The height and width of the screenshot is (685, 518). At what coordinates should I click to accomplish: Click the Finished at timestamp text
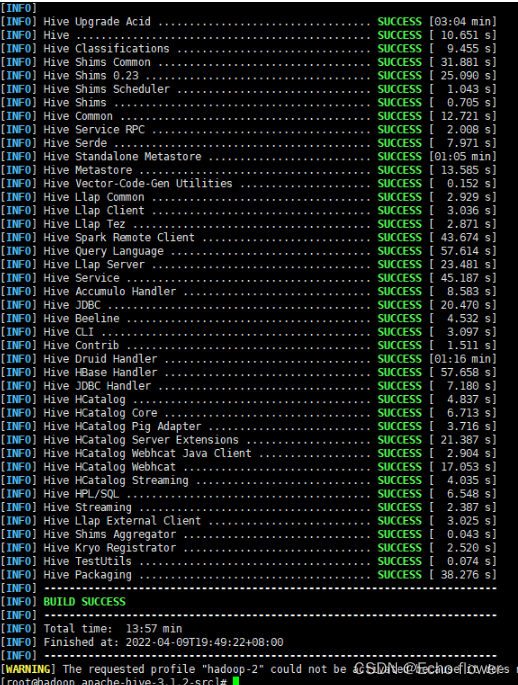click(x=163, y=642)
